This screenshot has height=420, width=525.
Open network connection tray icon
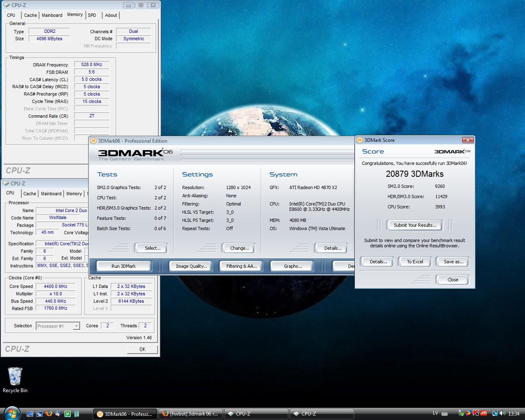(x=495, y=413)
